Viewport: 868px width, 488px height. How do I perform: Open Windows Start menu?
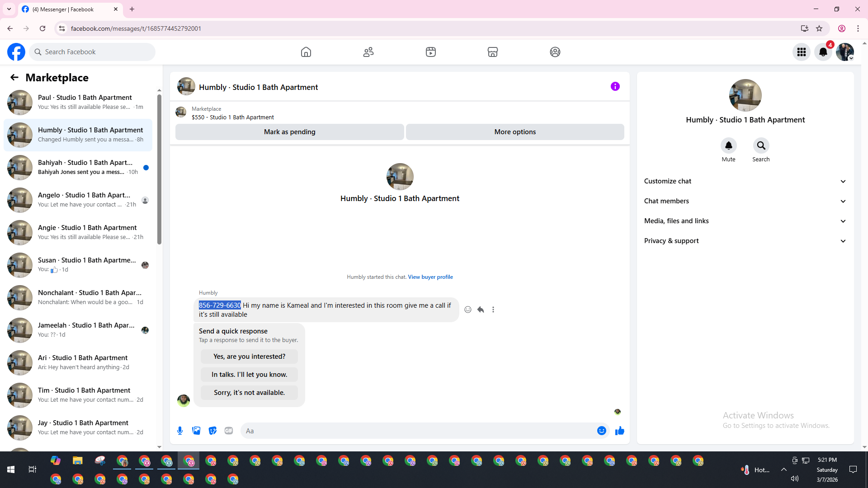point(11,469)
